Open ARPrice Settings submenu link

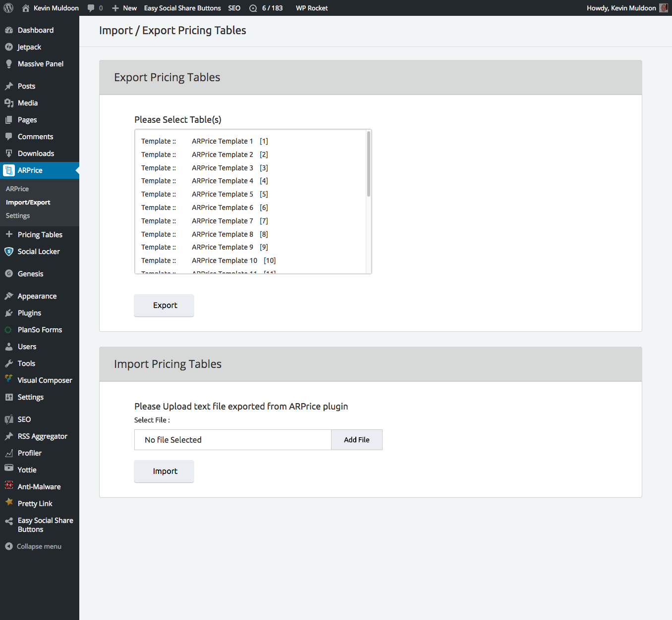pos(18,215)
